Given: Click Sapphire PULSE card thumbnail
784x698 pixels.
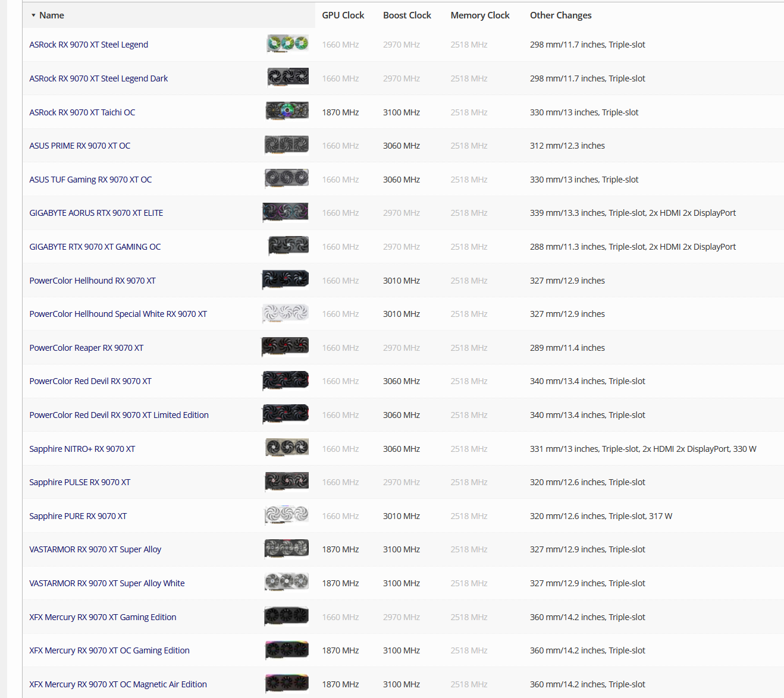Looking at the screenshot, I should coord(287,482).
